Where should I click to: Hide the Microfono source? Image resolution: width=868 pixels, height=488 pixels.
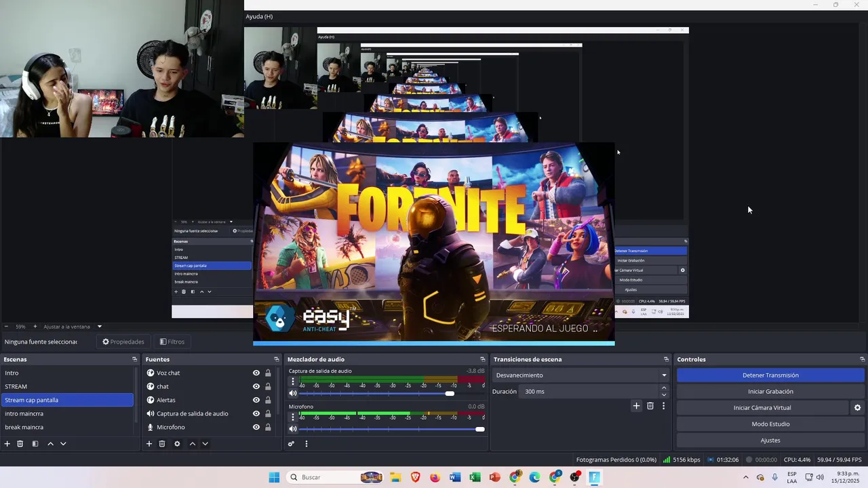pos(256,427)
